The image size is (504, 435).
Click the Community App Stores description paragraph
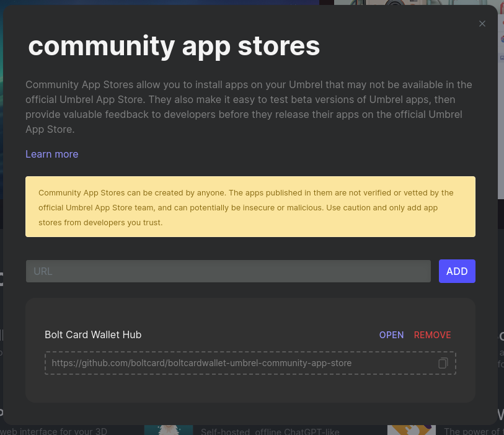click(249, 107)
